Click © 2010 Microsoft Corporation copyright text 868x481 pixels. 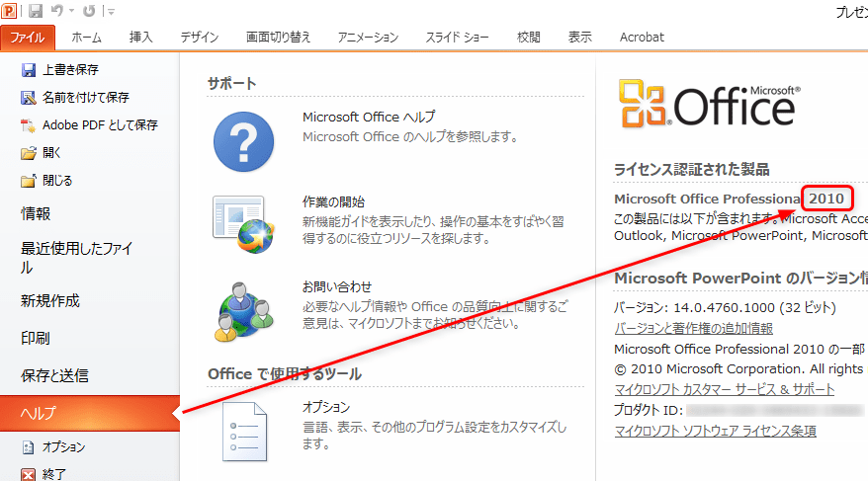click(x=739, y=369)
